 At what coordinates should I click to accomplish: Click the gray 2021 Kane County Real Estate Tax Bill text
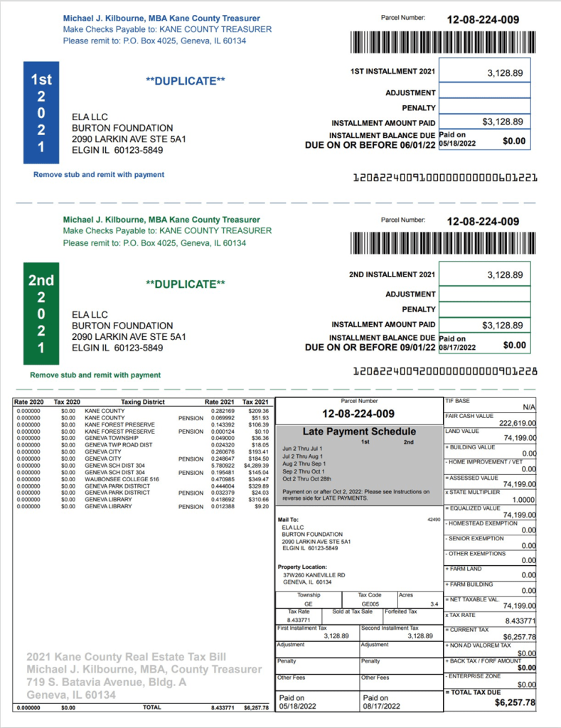(x=126, y=657)
